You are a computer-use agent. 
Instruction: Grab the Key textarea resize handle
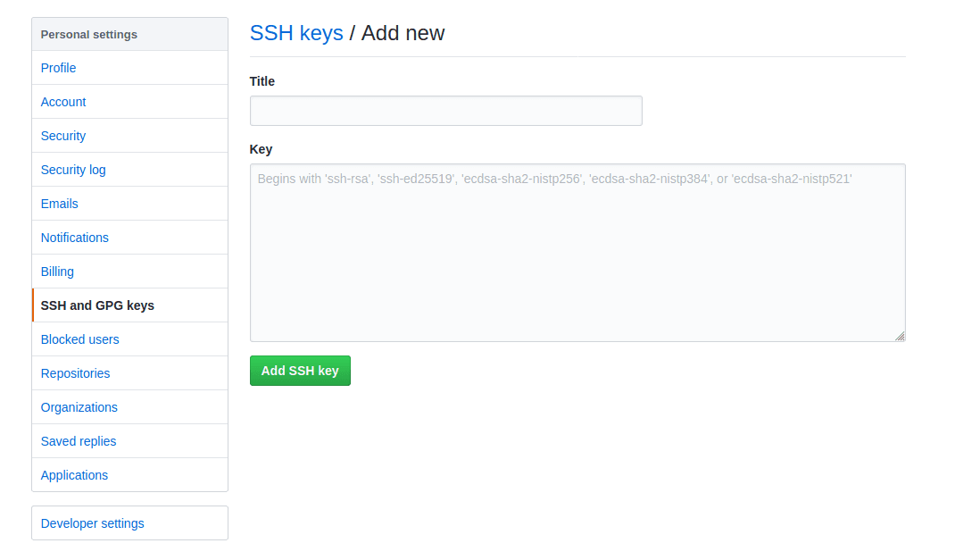pyautogui.click(x=900, y=336)
